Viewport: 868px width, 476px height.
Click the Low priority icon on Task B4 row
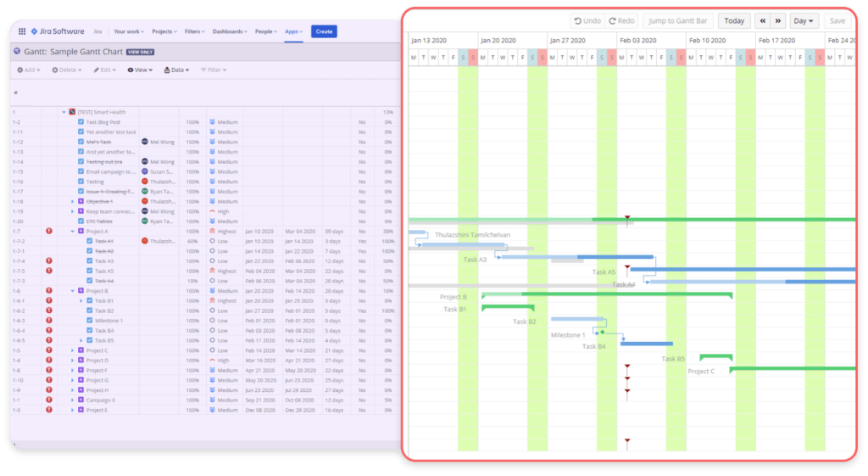212,330
